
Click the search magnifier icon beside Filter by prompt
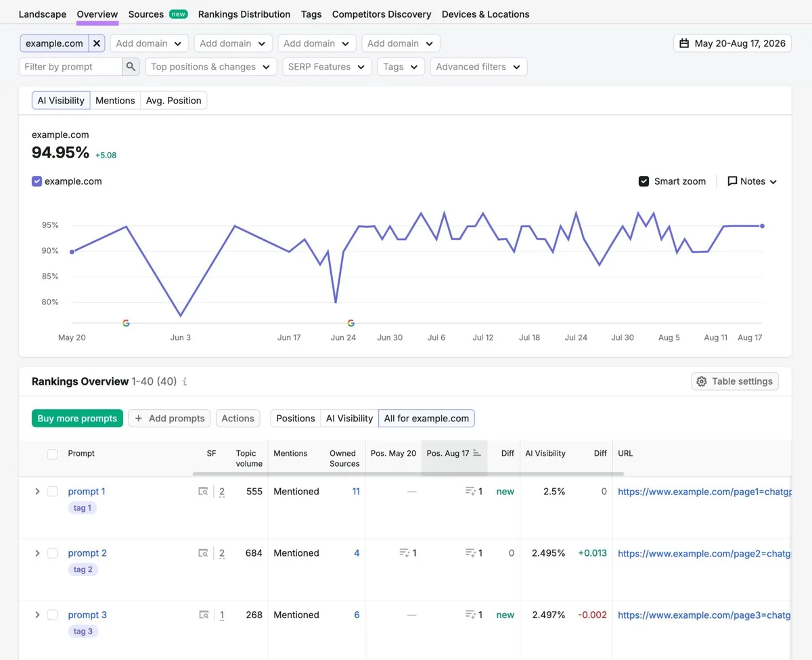click(131, 66)
